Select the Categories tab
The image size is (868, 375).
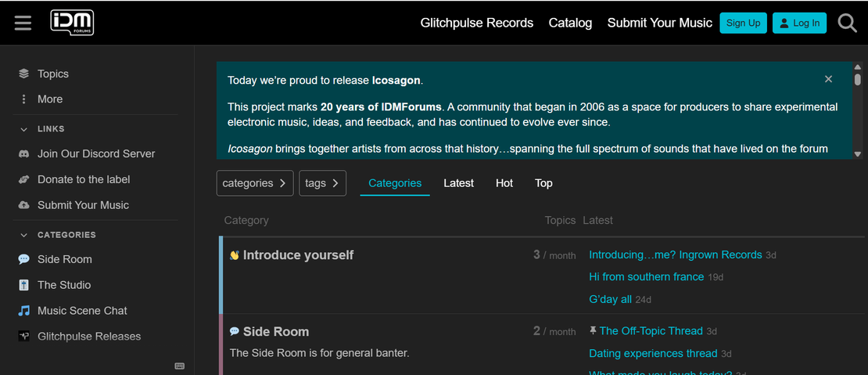[x=395, y=183]
